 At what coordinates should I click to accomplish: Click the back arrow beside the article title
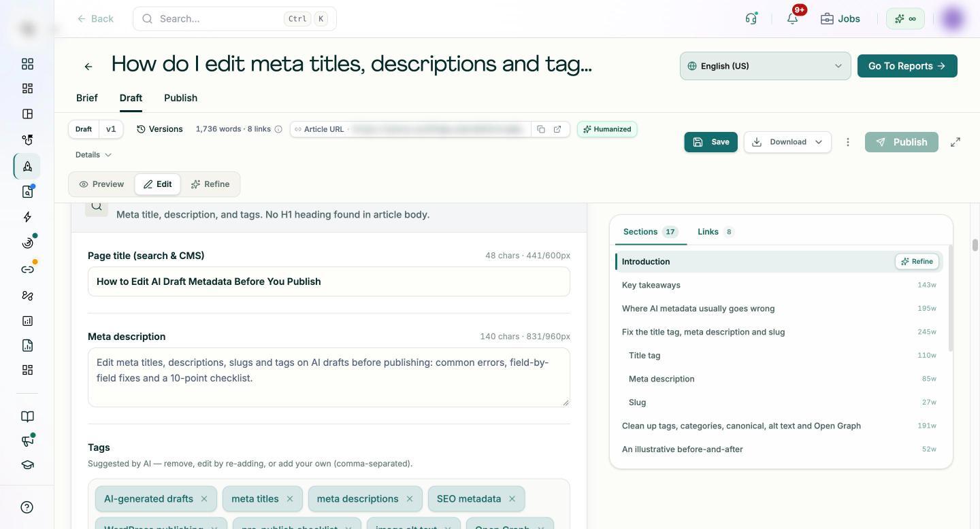tap(88, 66)
